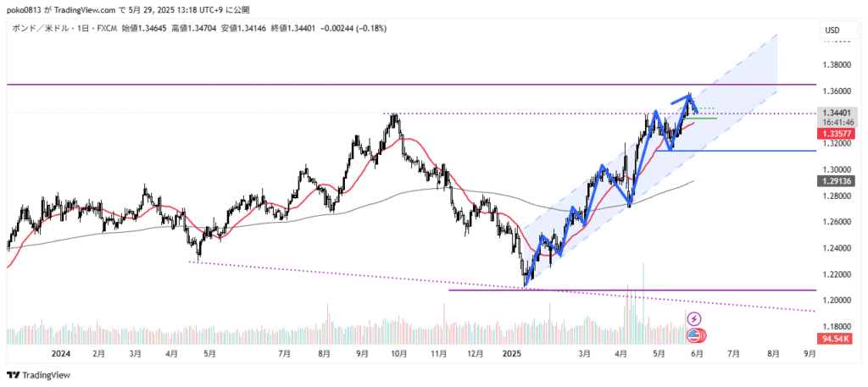The height and width of the screenshot is (387, 868).
Task: Select the short green horizontal line
Action: click(705, 119)
